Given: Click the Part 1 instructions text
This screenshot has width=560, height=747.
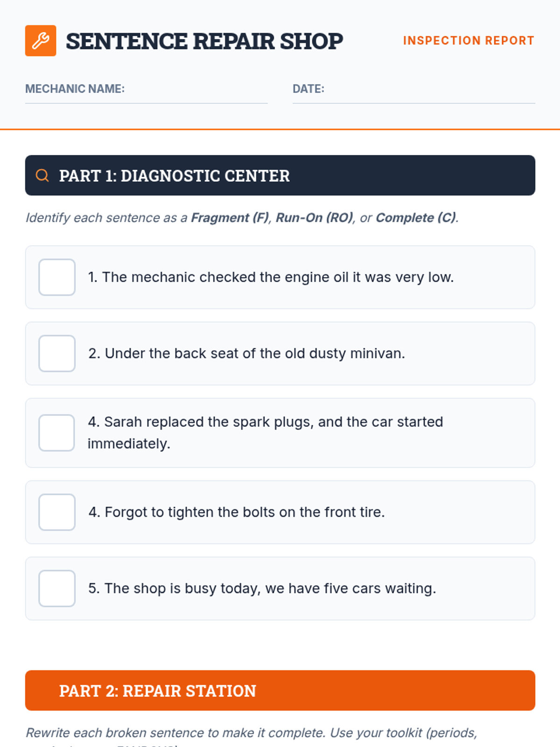Looking at the screenshot, I should click(x=242, y=218).
